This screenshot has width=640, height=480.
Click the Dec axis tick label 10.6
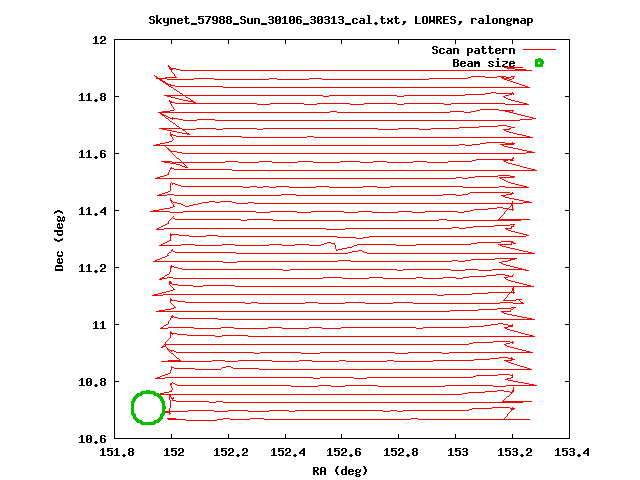(92, 439)
